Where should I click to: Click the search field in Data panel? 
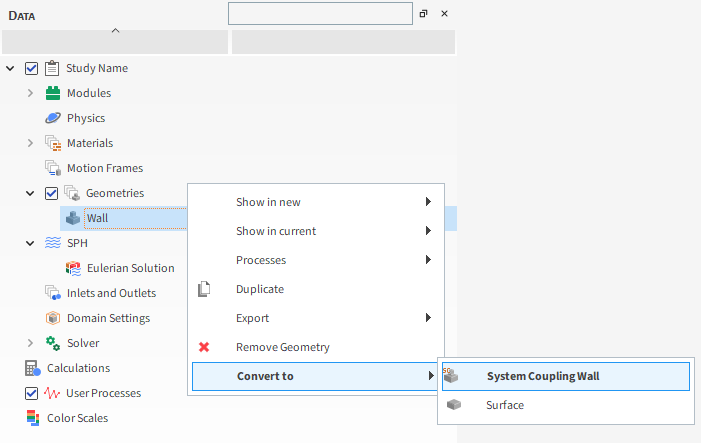pyautogui.click(x=320, y=13)
